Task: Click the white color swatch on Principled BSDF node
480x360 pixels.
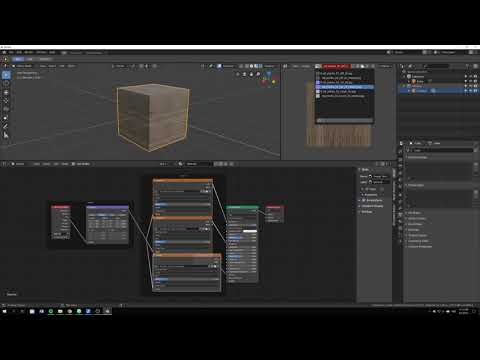Action: pyautogui.click(x=250, y=231)
